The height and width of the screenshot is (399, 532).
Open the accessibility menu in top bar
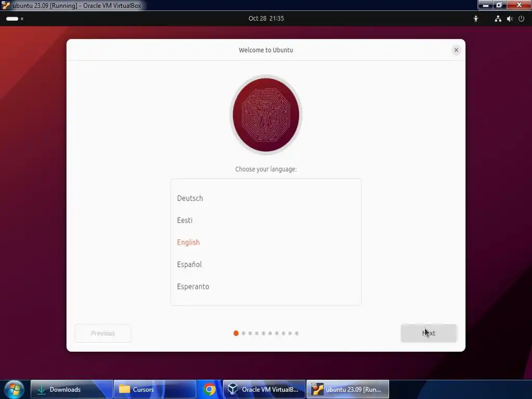(476, 19)
